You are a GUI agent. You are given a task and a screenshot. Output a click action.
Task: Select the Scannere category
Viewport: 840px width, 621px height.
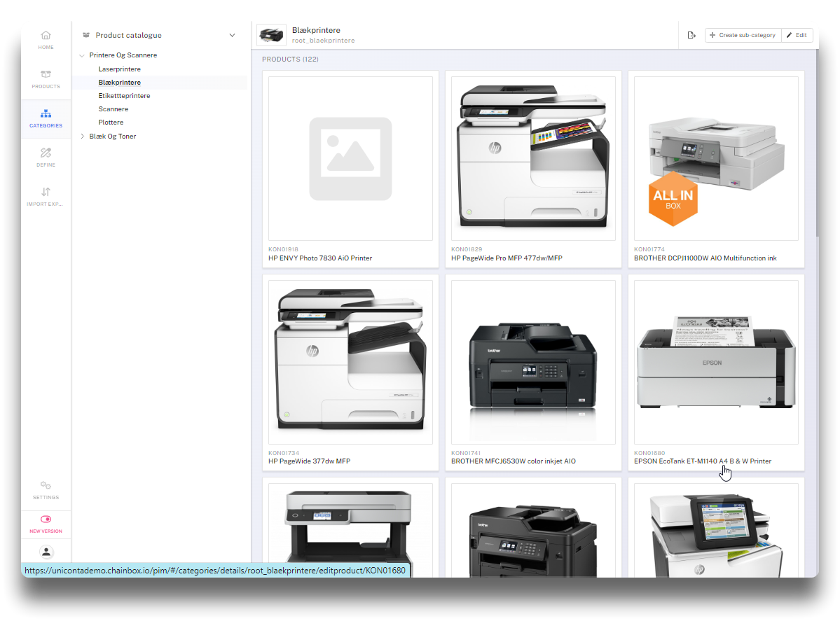(x=113, y=109)
